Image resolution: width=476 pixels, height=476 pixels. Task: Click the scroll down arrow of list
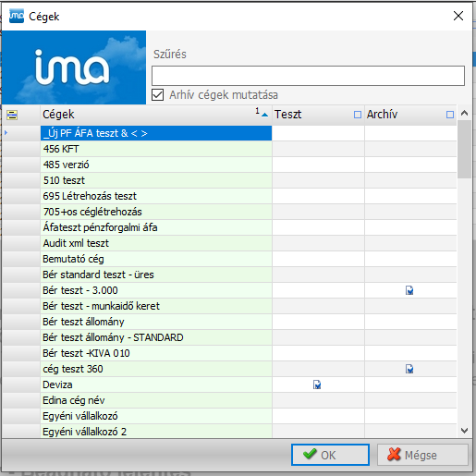point(464,431)
